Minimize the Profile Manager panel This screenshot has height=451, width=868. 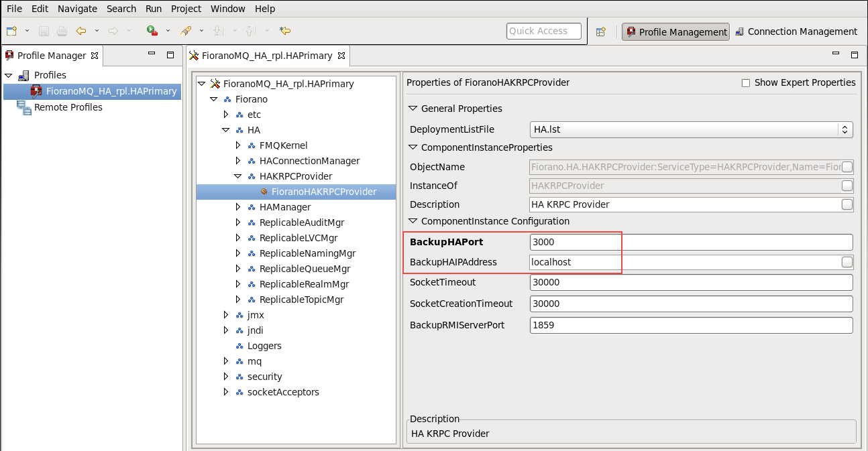click(152, 55)
